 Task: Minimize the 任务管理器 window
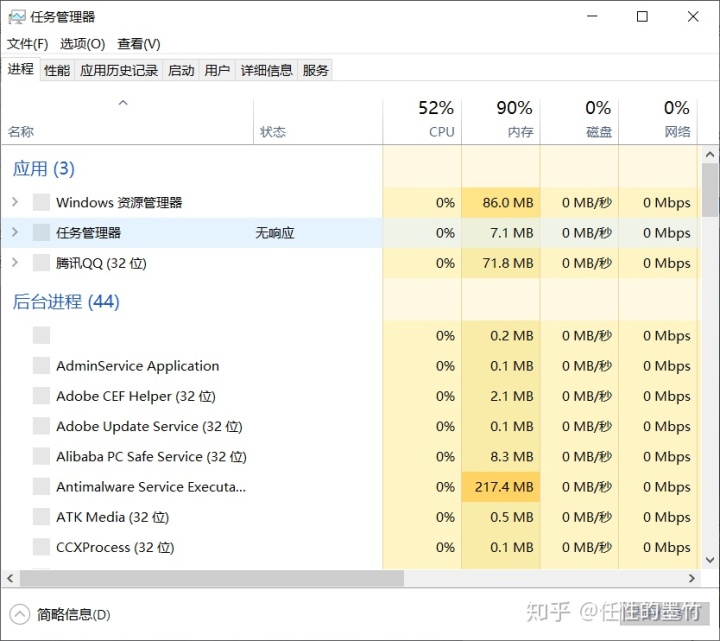[x=592, y=17]
